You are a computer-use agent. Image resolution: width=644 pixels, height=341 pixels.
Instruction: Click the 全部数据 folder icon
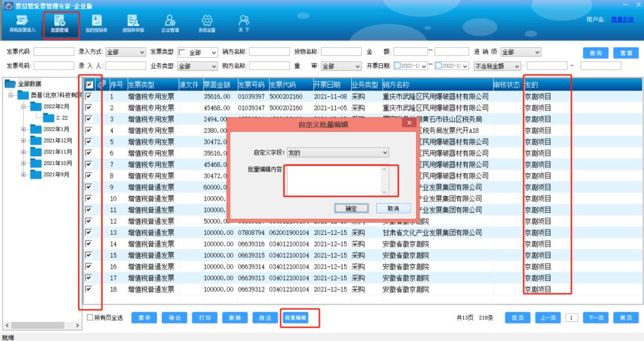pos(10,83)
